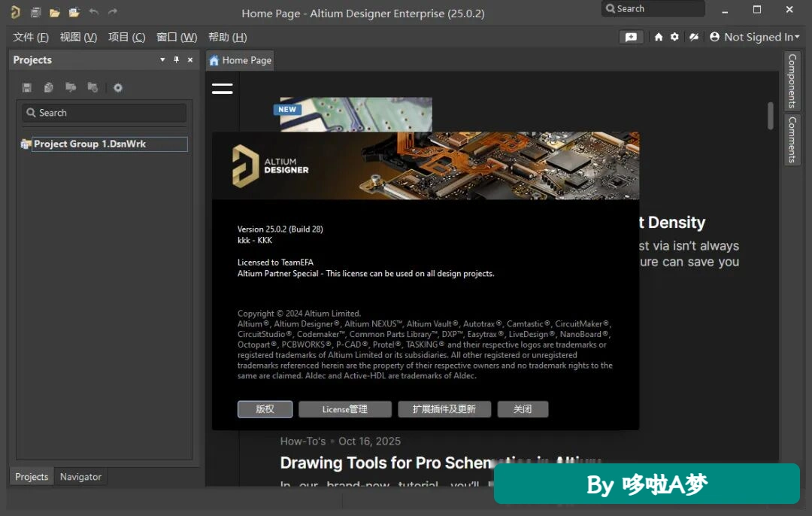Screen dimensions: 812x516
Task: Switch to the Navigator tab
Action: coord(80,477)
